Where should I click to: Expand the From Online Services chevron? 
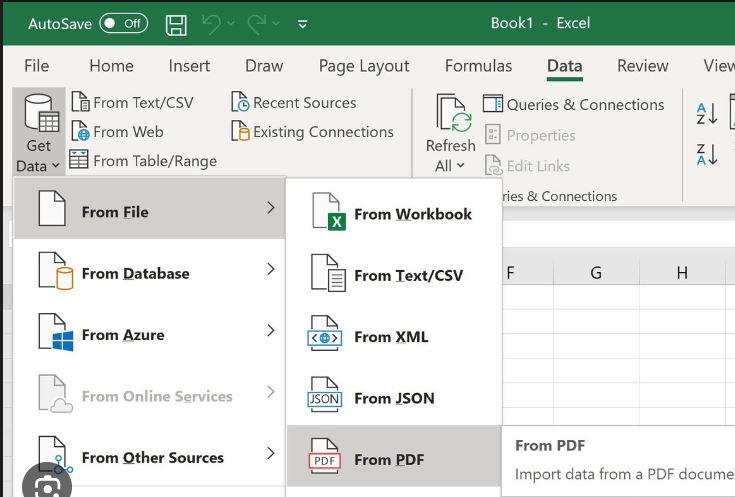click(270, 392)
